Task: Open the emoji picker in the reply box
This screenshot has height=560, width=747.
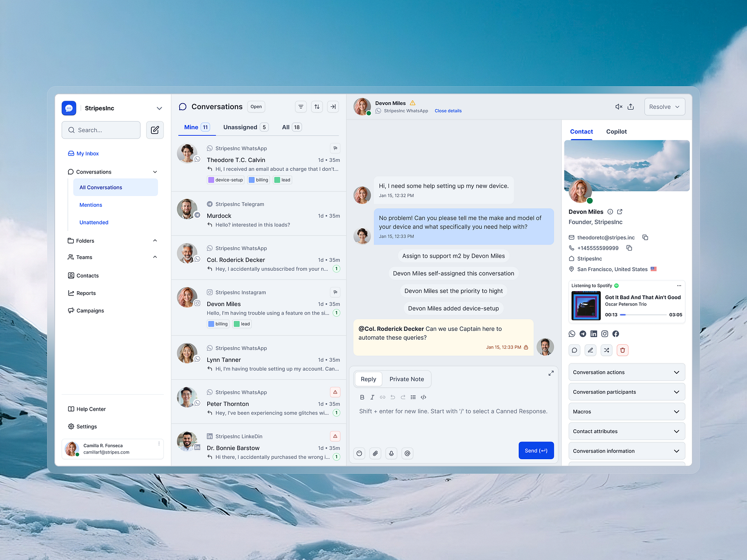Action: pos(359,453)
